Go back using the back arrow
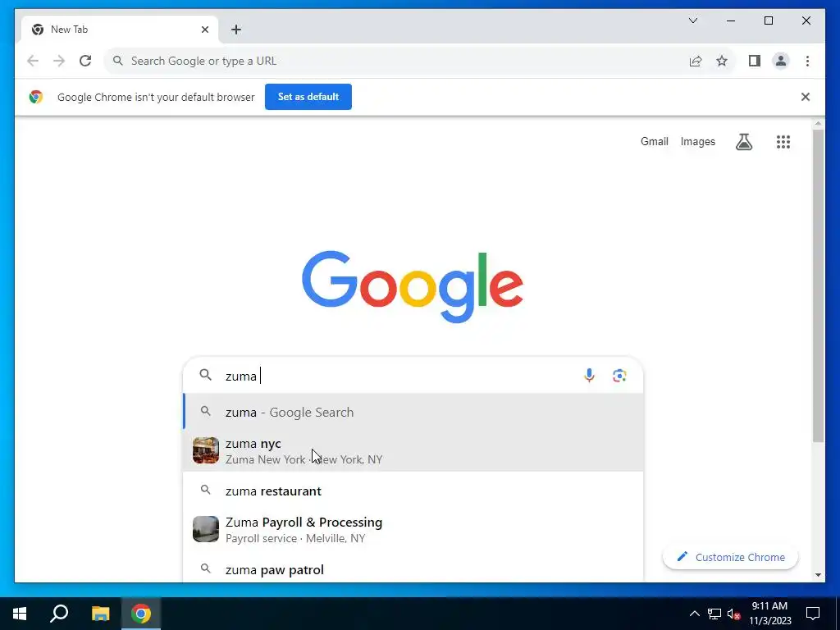840x630 pixels. pos(33,61)
